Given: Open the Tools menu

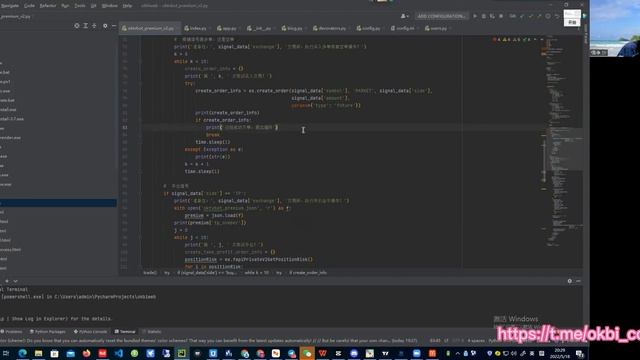Looking at the screenshot, I should [80, 6].
